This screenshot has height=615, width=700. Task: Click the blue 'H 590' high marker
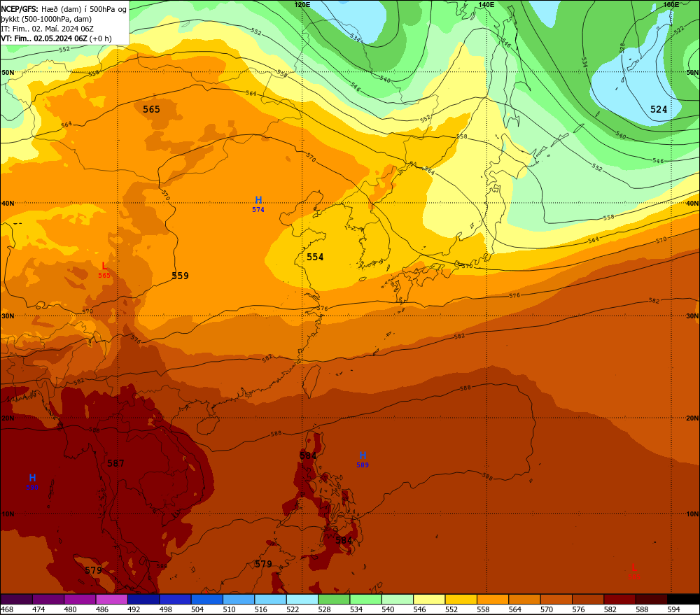[x=32, y=482]
